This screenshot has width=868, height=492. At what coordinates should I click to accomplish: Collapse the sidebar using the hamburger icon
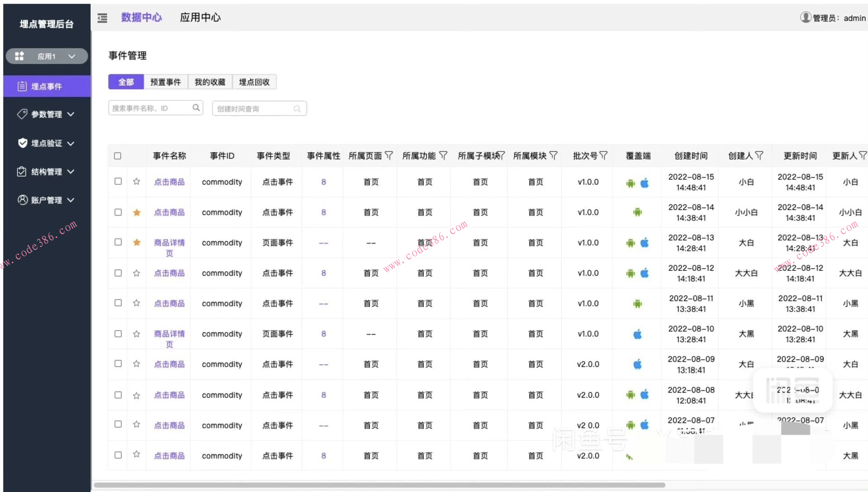102,18
